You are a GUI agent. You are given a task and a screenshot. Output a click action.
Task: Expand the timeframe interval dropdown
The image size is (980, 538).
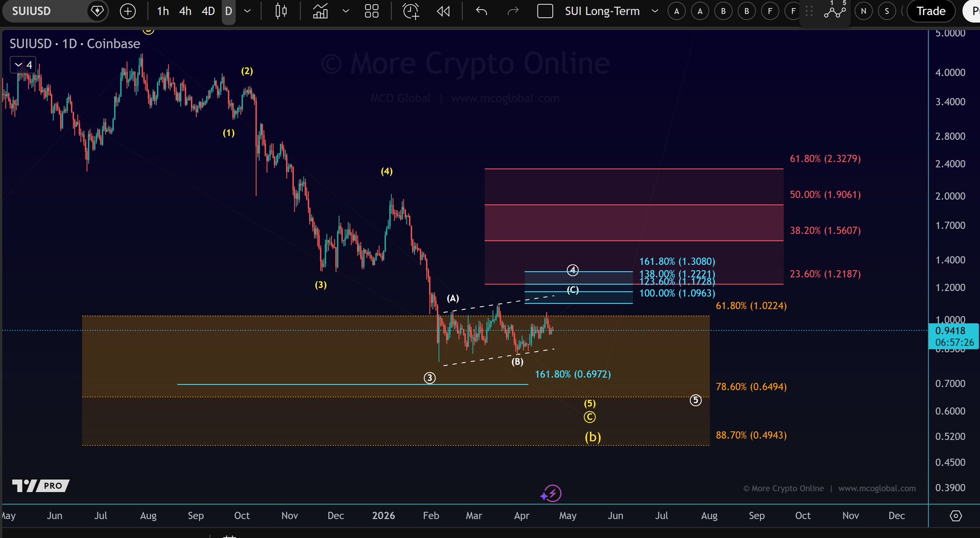tap(248, 11)
